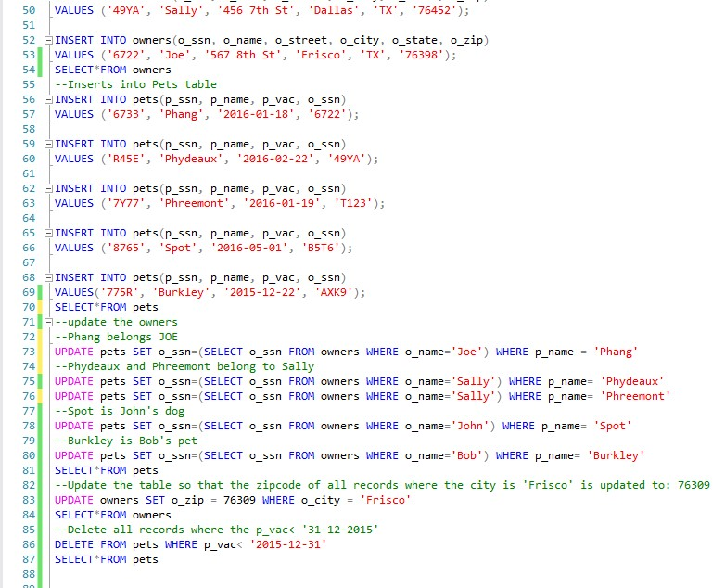Click line number 51 in the gutter
Viewport: 725px width, 588px height.
pos(29,25)
